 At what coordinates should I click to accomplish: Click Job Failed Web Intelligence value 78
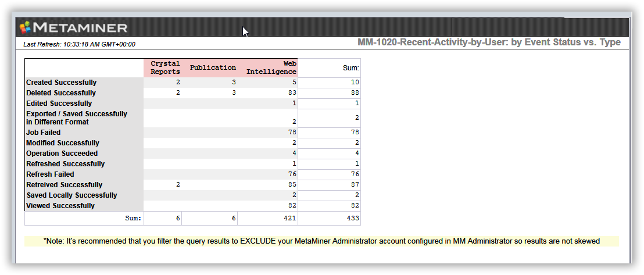[x=292, y=133]
